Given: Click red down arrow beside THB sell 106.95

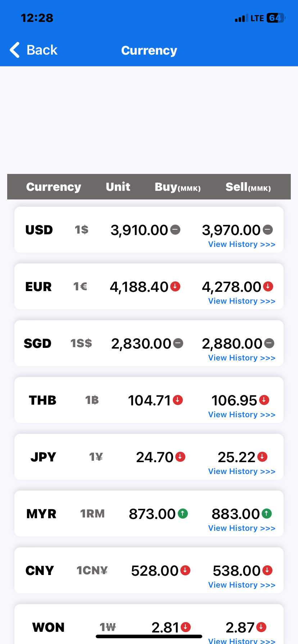Looking at the screenshot, I should [x=264, y=400].
